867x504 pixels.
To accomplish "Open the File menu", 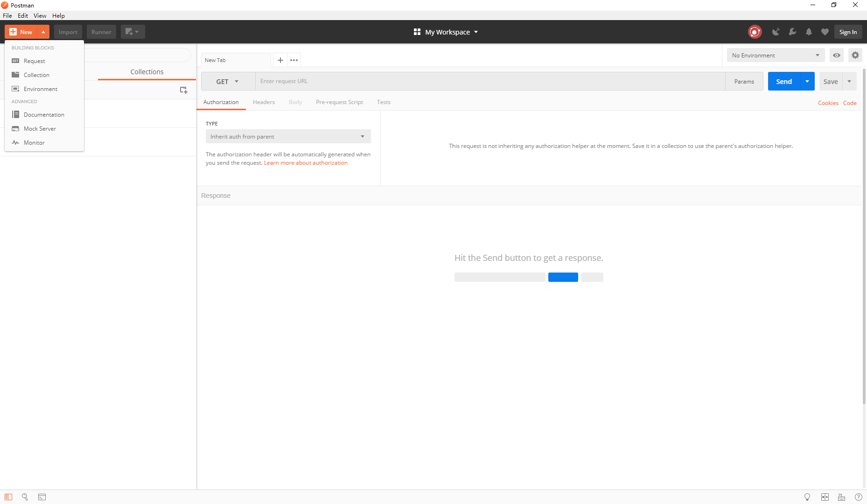I will [x=7, y=15].
